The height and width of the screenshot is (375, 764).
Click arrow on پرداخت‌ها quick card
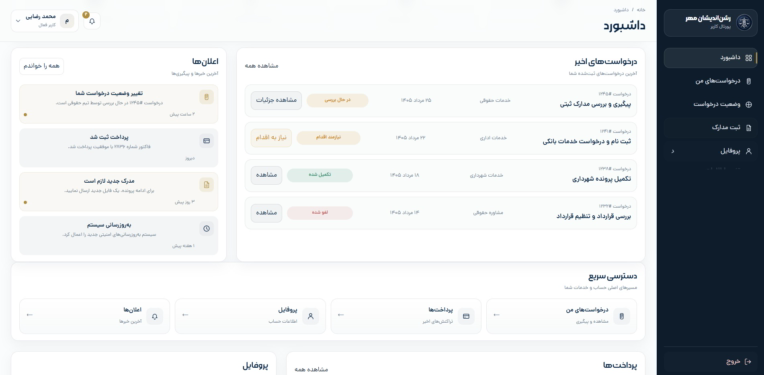click(341, 315)
